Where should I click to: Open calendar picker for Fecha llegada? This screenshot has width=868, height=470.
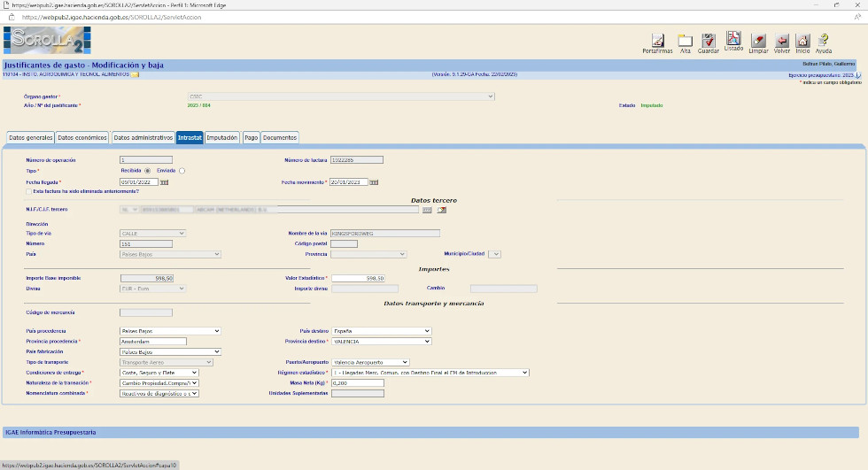163,182
